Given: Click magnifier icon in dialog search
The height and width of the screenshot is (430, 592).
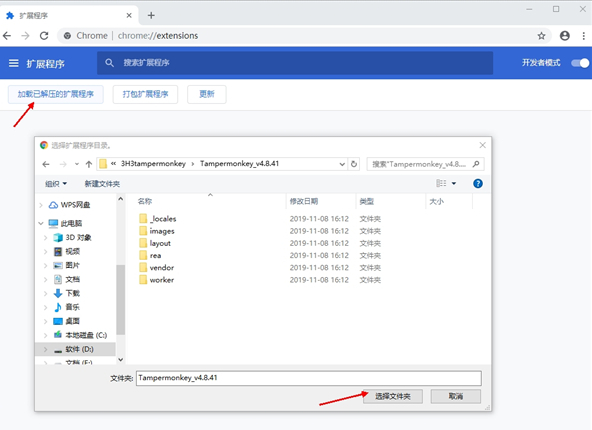Looking at the screenshot, I should click(x=476, y=164).
